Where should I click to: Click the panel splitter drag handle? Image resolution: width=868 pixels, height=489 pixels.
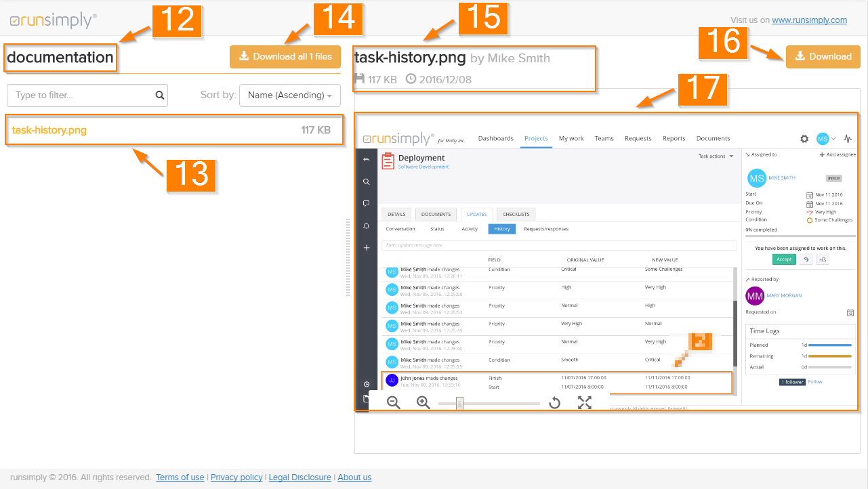(348, 257)
